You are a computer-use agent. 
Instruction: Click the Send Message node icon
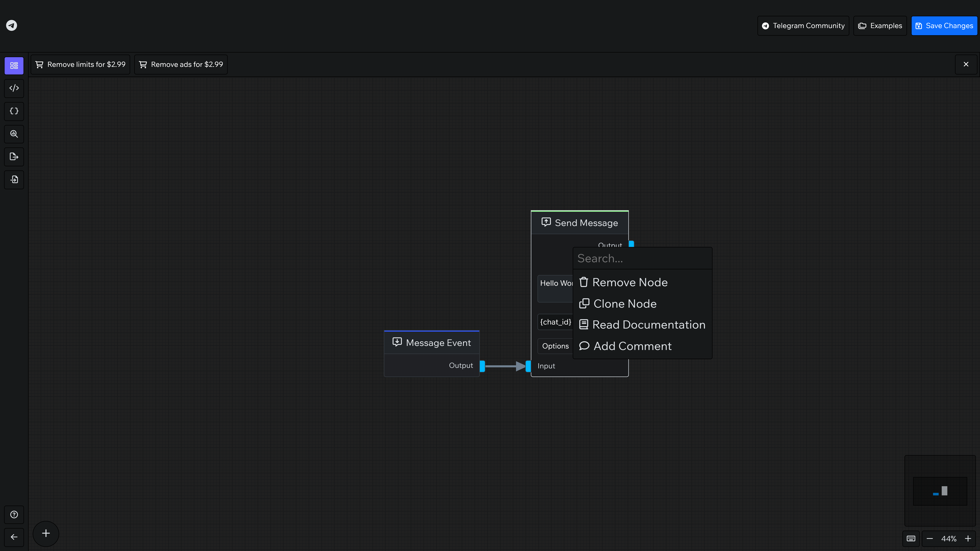point(546,222)
